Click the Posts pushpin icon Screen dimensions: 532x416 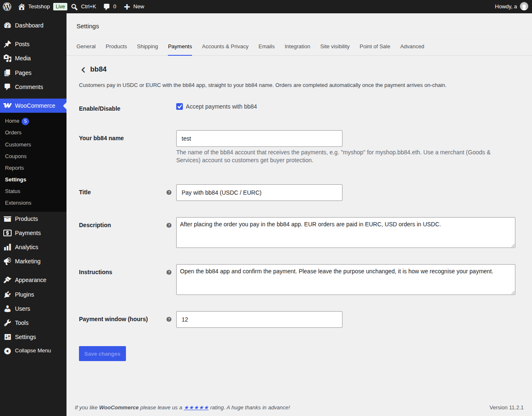pos(7,44)
